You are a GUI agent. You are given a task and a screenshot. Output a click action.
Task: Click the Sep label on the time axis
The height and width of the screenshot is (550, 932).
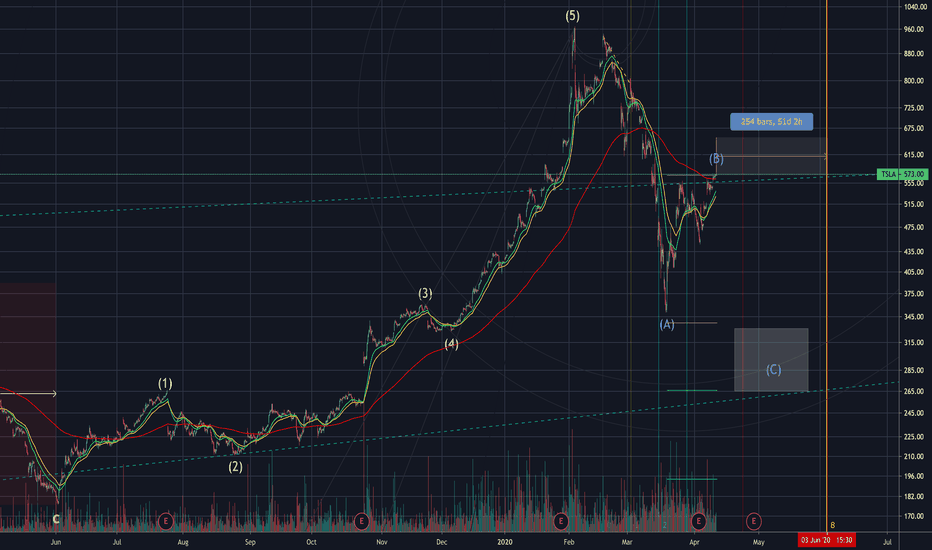pos(250,542)
